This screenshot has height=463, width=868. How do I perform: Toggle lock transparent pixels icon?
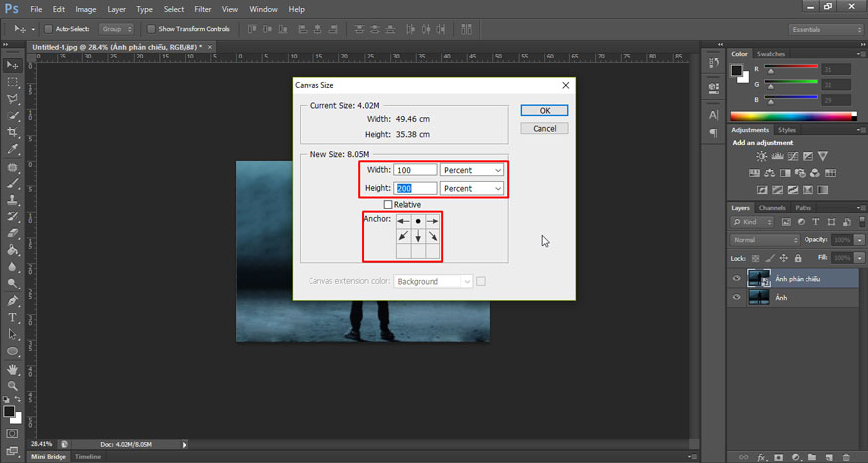pyautogui.click(x=756, y=258)
